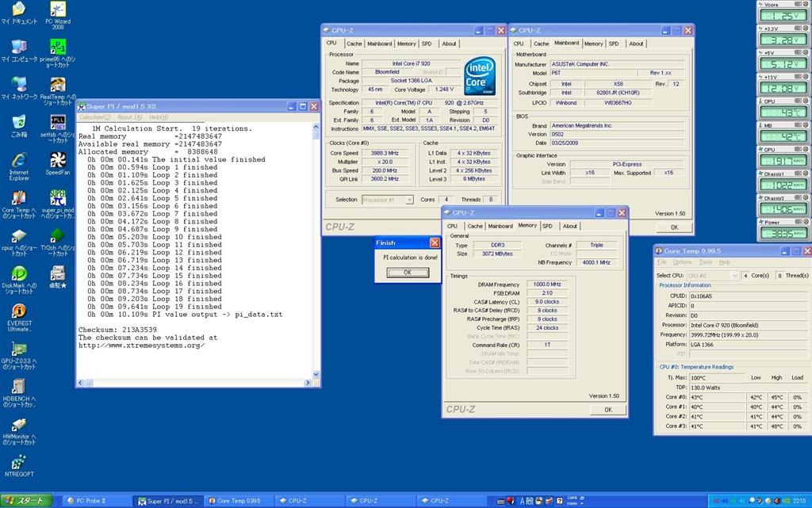Open the Calculate menu in Super PI
Screen dimensions: 812x508
tap(94, 117)
